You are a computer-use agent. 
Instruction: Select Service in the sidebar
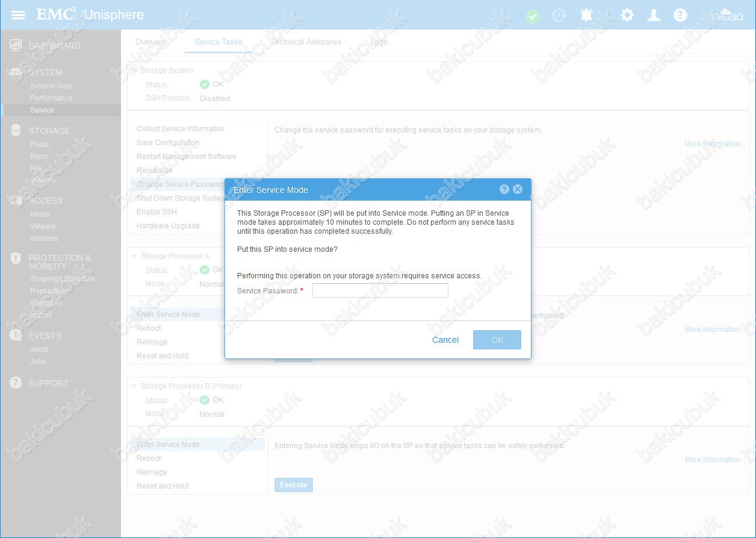pyautogui.click(x=42, y=110)
